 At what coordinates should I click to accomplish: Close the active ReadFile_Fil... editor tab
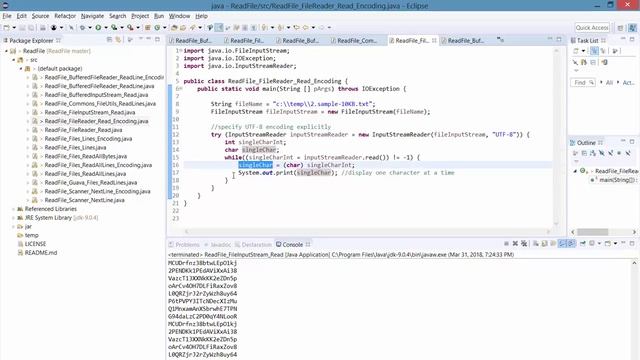coord(434,40)
